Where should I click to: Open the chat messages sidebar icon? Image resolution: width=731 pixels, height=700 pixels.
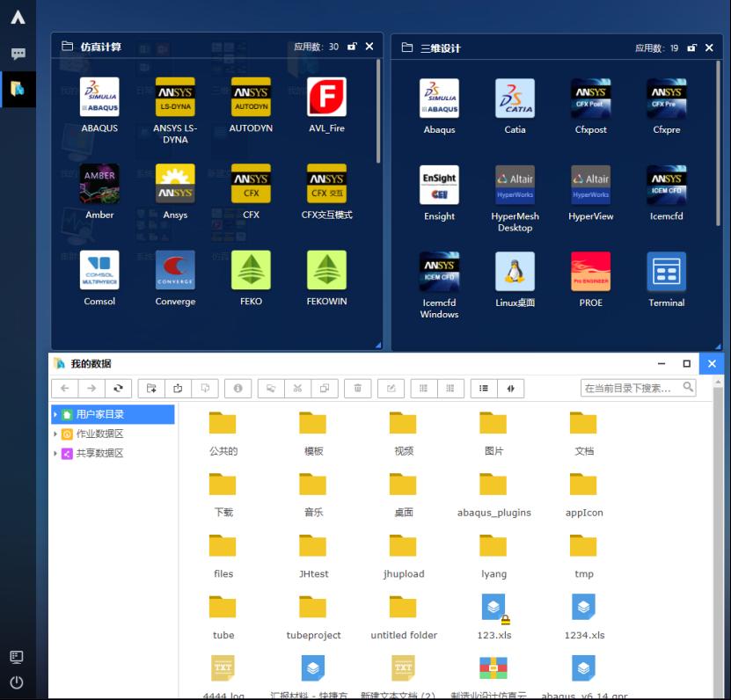18,54
